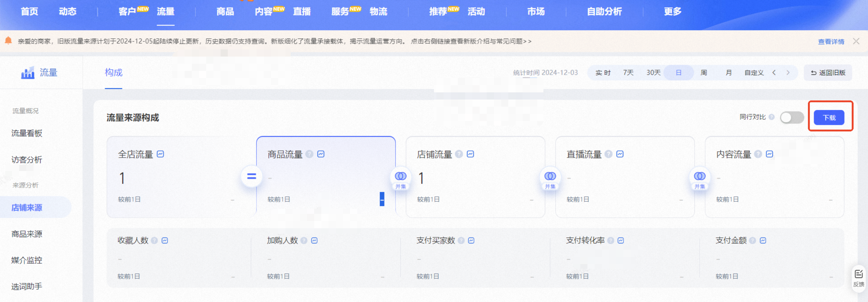Show help tooltip for 支付转化率
Screen dimensions: 868x302
(611, 240)
